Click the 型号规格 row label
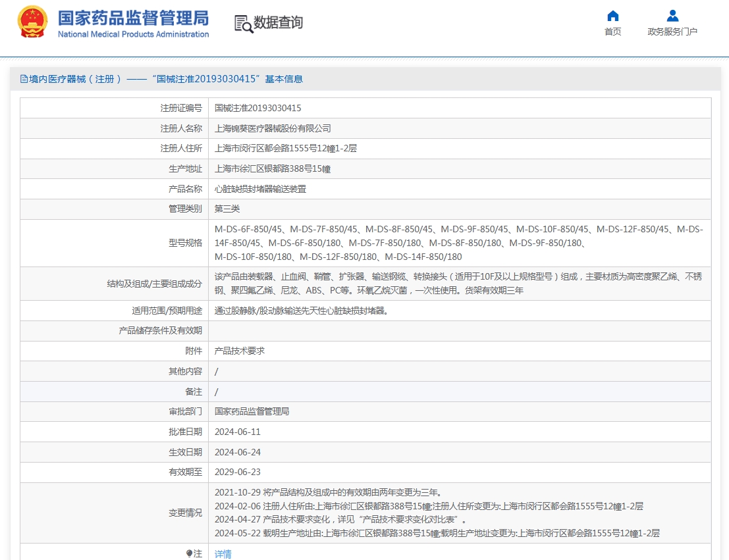This screenshot has height=560, width=729. click(185, 243)
